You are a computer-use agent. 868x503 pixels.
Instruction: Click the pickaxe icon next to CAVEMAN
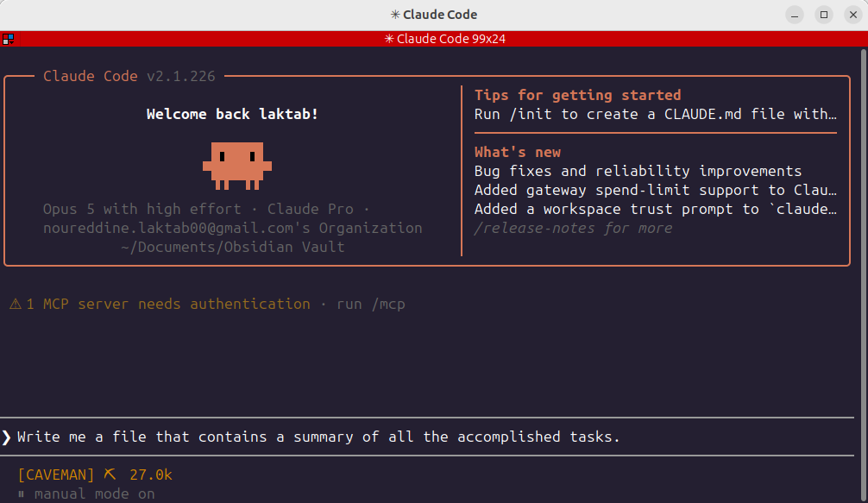(110, 475)
